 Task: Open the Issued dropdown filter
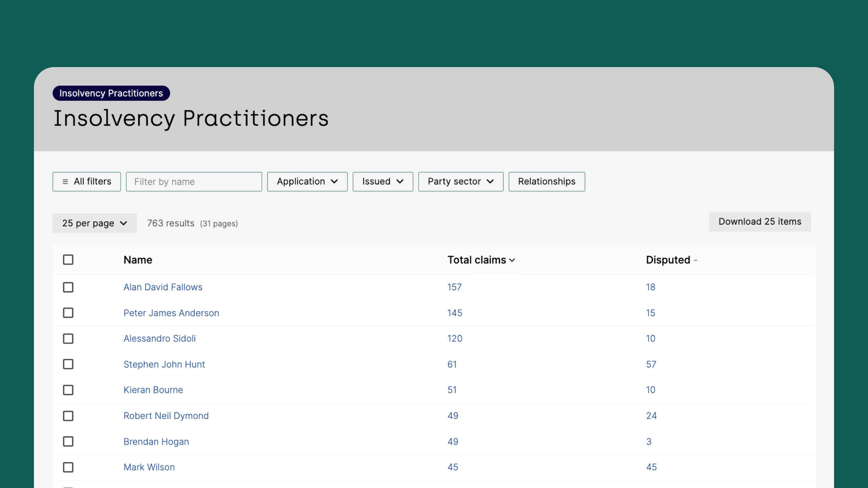point(383,182)
